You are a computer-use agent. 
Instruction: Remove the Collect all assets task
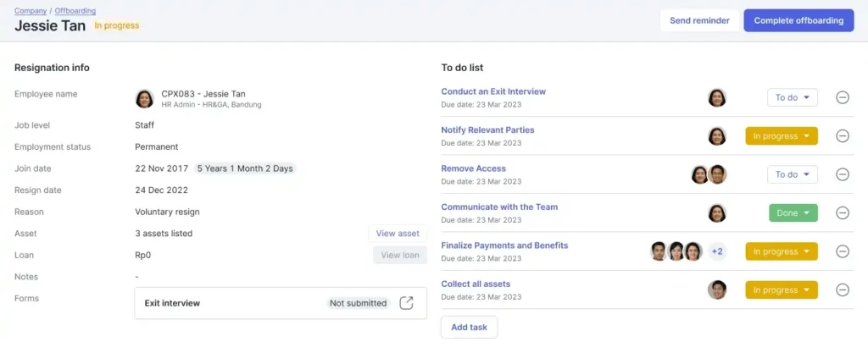point(842,290)
